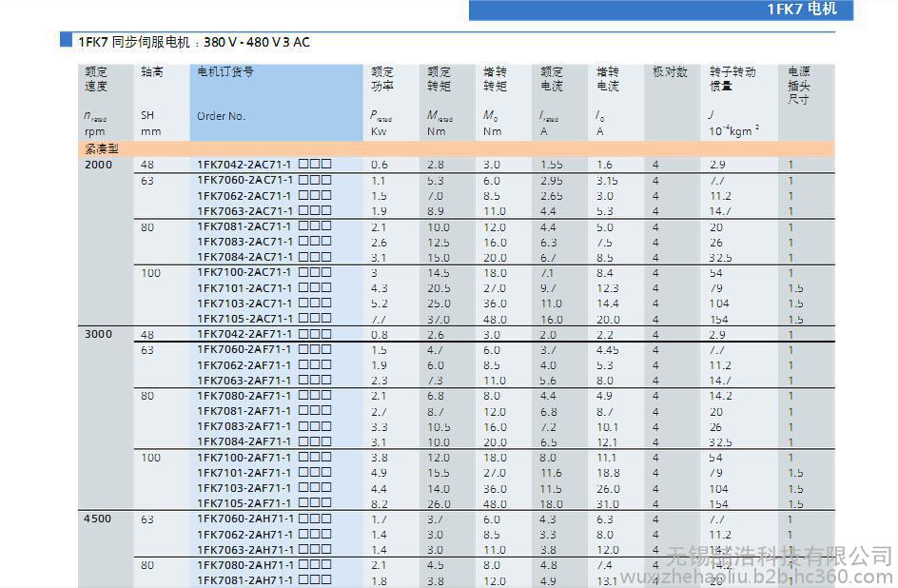
Task: Click order number 1FK7101-2AF71-1
Action: (244, 473)
